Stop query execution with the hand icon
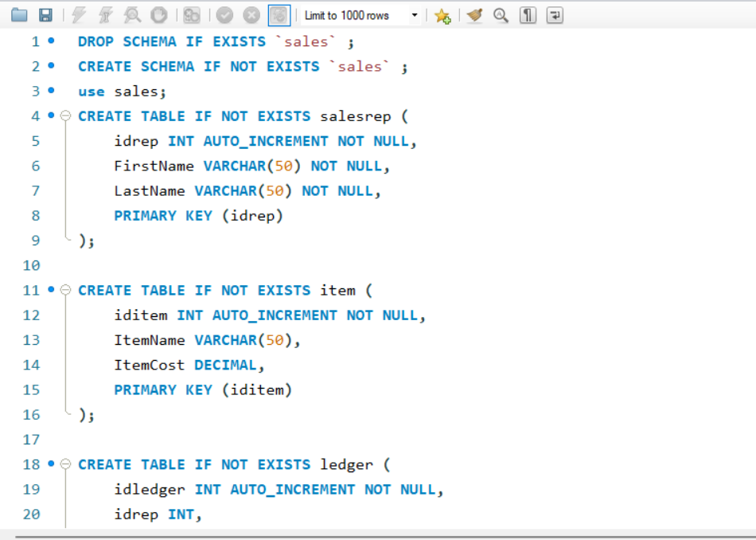This screenshot has height=540, width=756. pos(158,15)
